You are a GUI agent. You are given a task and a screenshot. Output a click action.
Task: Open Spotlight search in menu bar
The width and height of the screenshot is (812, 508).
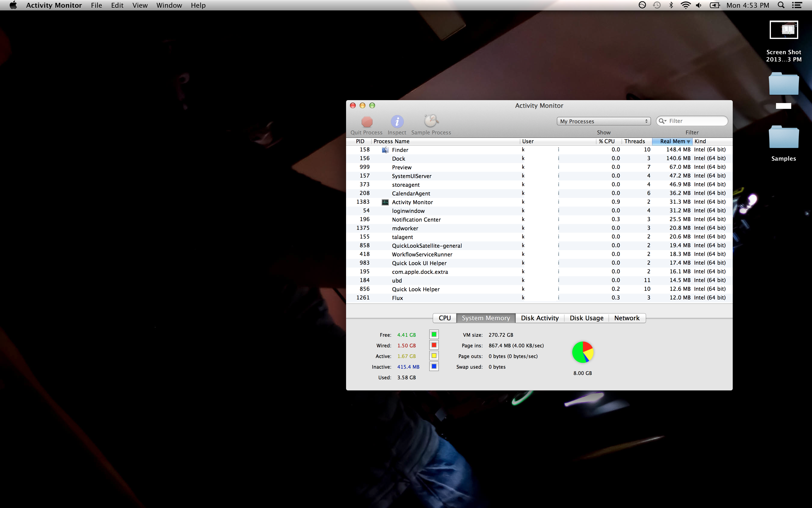click(x=781, y=5)
